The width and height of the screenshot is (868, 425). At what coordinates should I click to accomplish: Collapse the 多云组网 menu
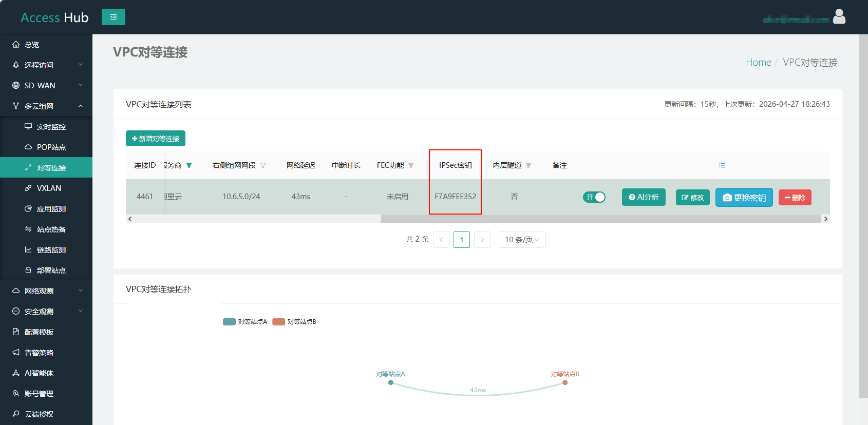[x=46, y=106]
